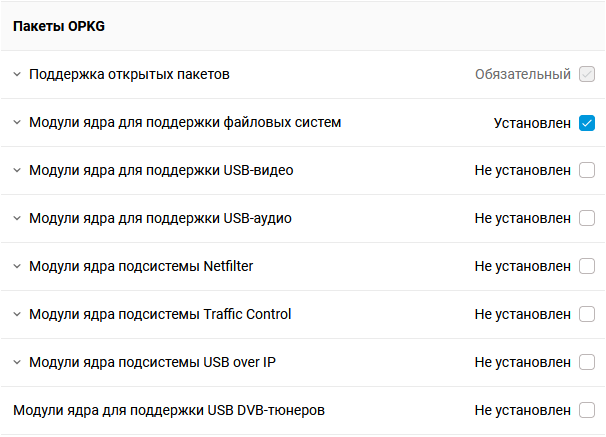Image resolution: width=606 pixels, height=437 pixels.
Task: Expand the Netfilter subsystem modules chevron
Action: pos(17,266)
